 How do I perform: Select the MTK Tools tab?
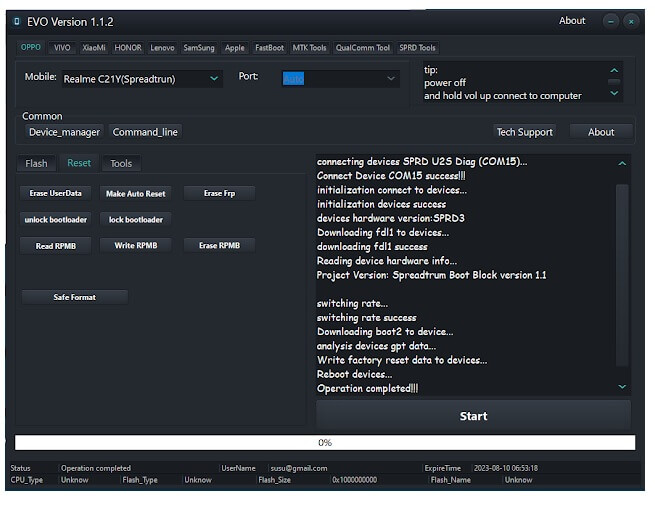tap(309, 48)
